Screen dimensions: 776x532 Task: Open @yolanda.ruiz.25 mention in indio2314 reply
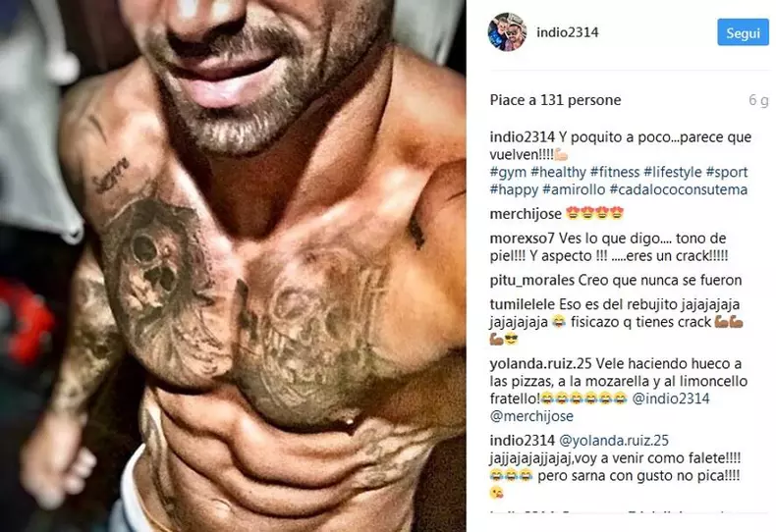[614, 441]
